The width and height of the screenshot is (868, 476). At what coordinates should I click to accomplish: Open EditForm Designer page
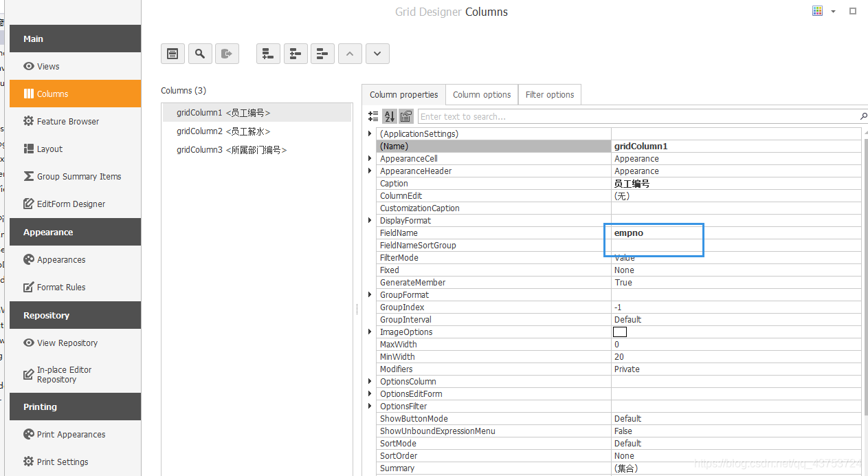tap(75, 204)
